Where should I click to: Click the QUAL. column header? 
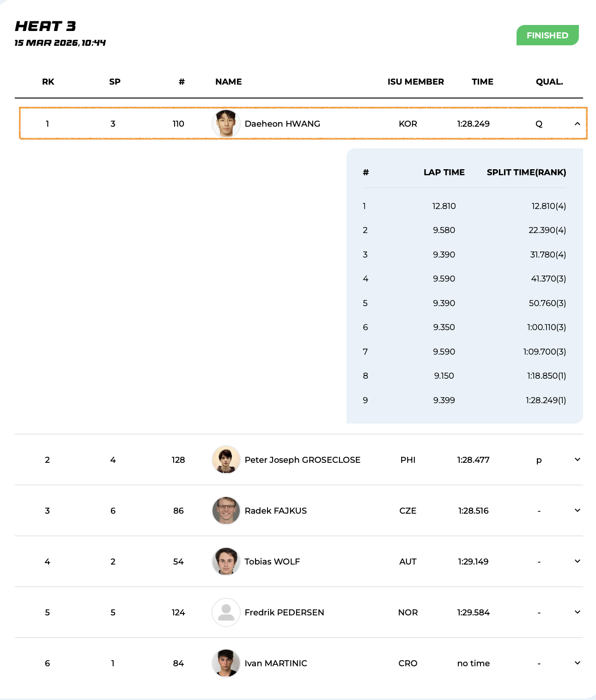click(549, 82)
